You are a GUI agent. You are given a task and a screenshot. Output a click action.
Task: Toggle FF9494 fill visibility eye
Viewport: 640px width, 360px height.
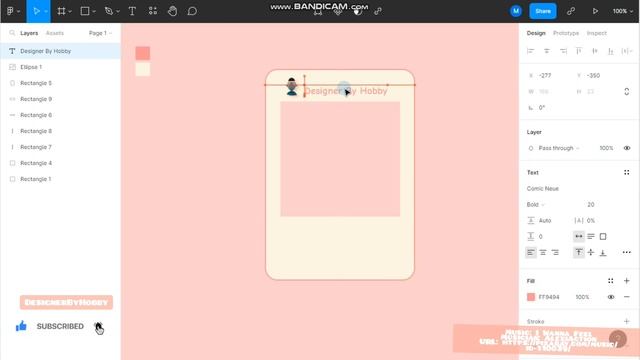point(611,297)
